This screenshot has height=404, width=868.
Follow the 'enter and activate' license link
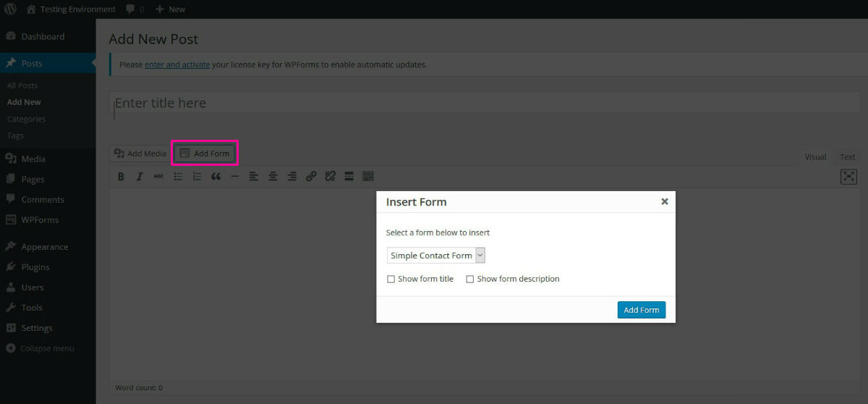click(x=177, y=64)
